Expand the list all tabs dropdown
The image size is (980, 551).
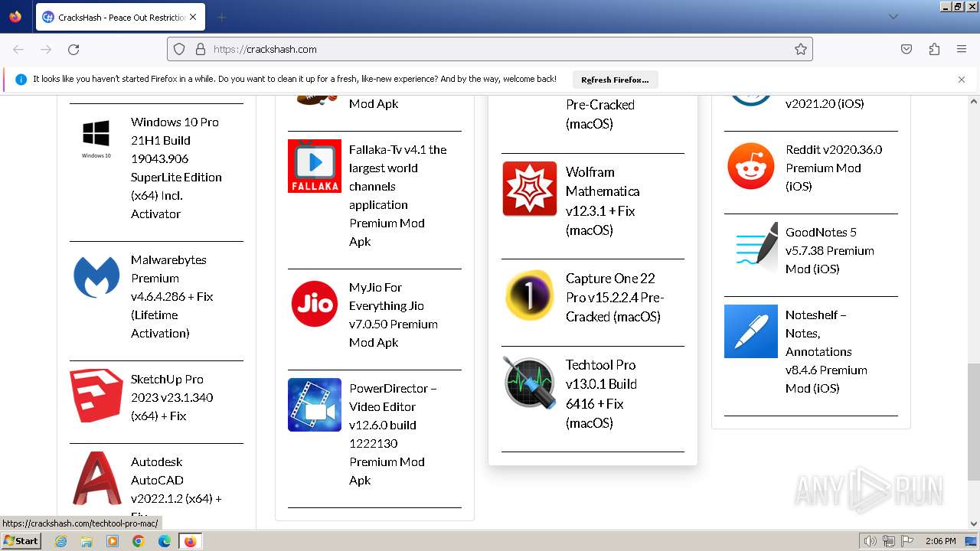pyautogui.click(x=893, y=17)
